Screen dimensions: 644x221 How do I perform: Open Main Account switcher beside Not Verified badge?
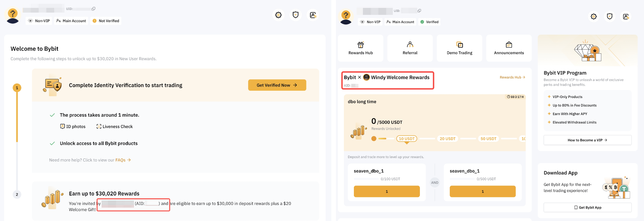click(71, 21)
